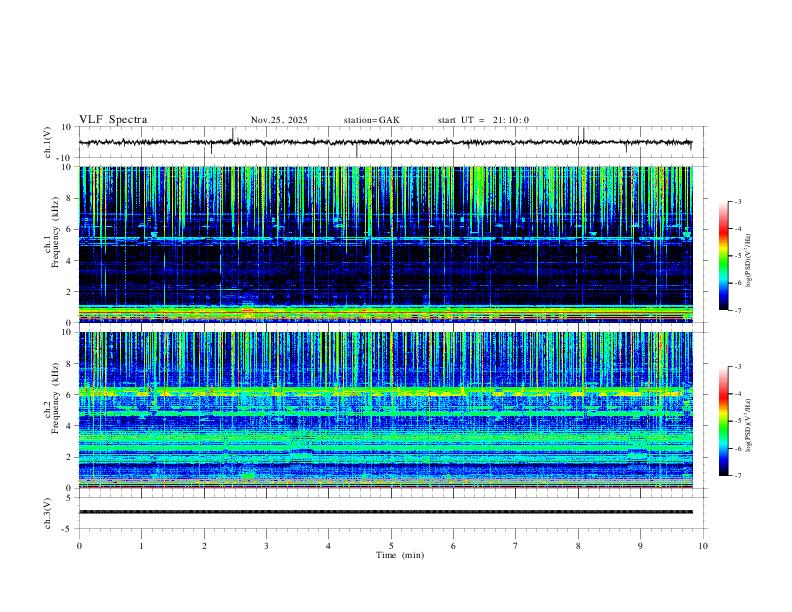
Task: Click the date 'Nov.25, 2025'
Action: point(279,120)
